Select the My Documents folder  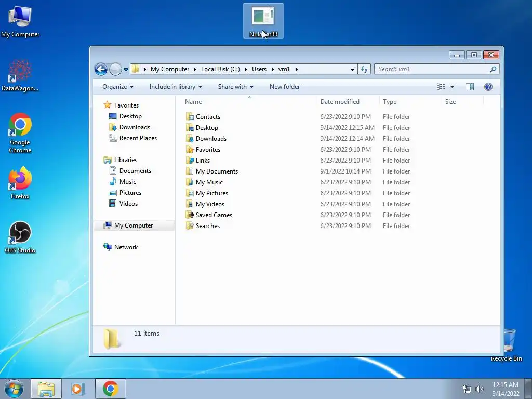(x=217, y=171)
